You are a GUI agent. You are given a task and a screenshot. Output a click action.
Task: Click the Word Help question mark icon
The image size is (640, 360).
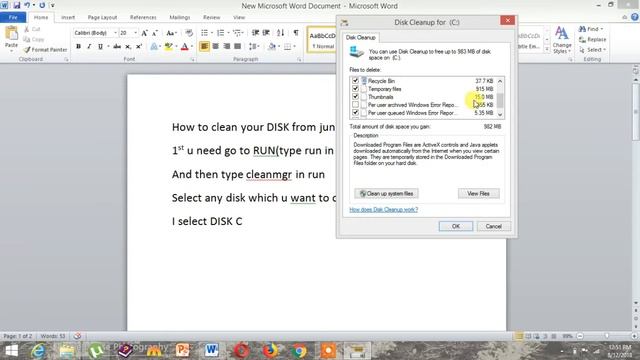634,17
